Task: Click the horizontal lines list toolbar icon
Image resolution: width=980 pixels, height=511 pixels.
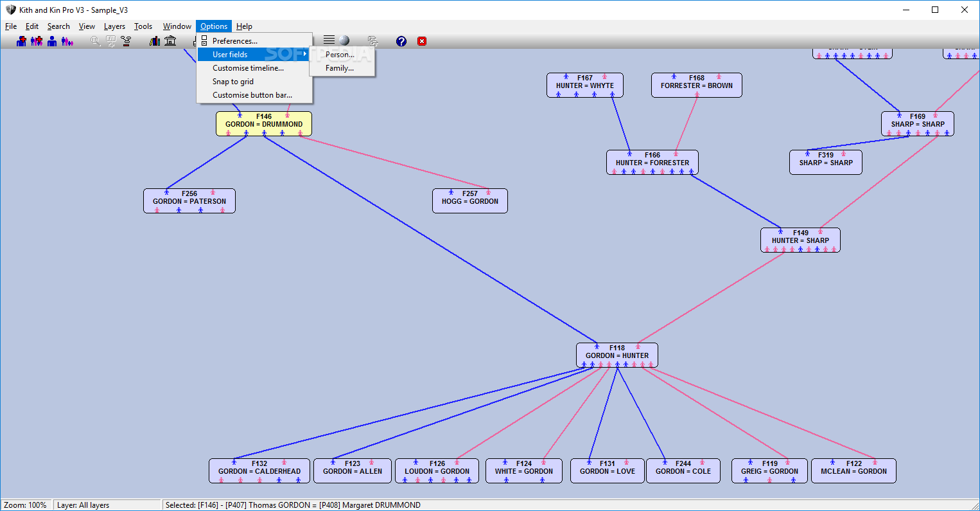Action: (x=329, y=40)
